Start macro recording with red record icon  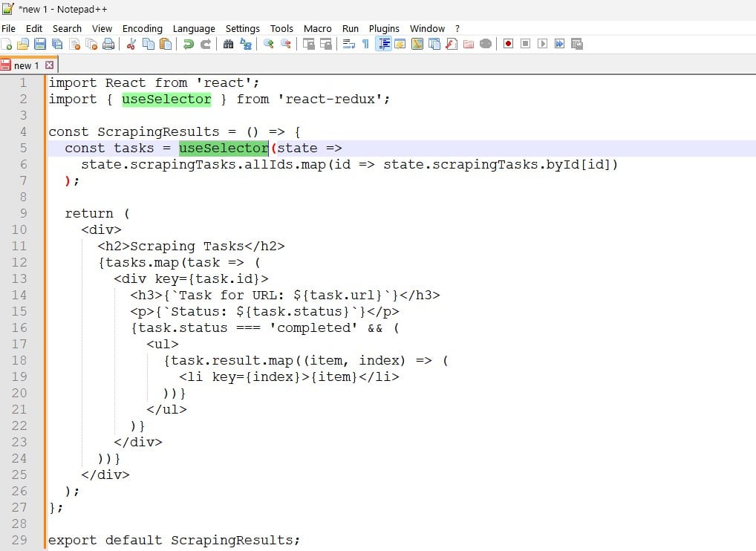coord(507,44)
